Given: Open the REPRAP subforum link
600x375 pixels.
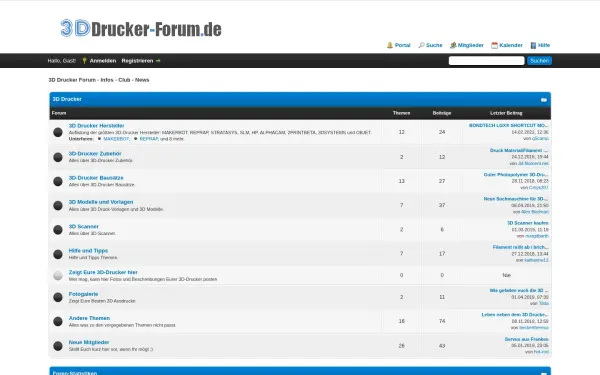Looking at the screenshot, I should pyautogui.click(x=149, y=139).
